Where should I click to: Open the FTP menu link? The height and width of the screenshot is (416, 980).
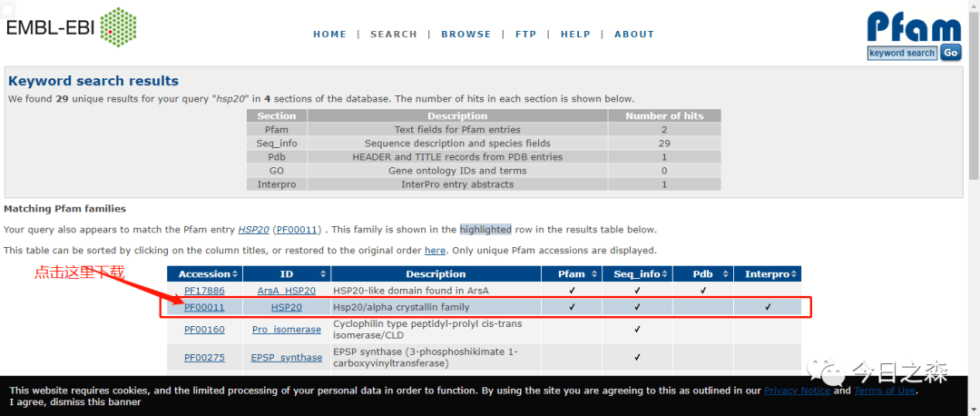tap(525, 35)
